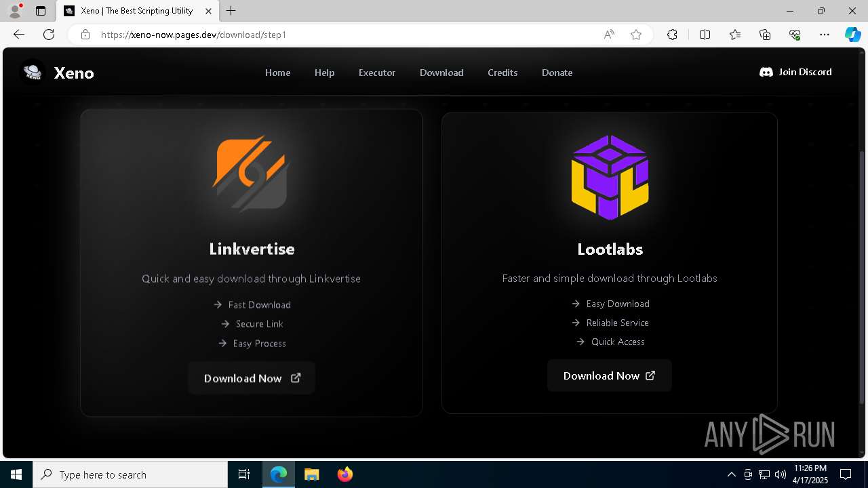Open File Explorer from taskbar
868x488 pixels.
coord(311,474)
